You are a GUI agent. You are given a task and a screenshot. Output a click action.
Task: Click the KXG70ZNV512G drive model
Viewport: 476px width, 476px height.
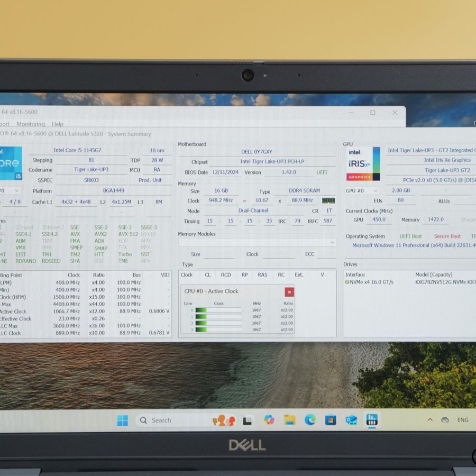pos(446,282)
